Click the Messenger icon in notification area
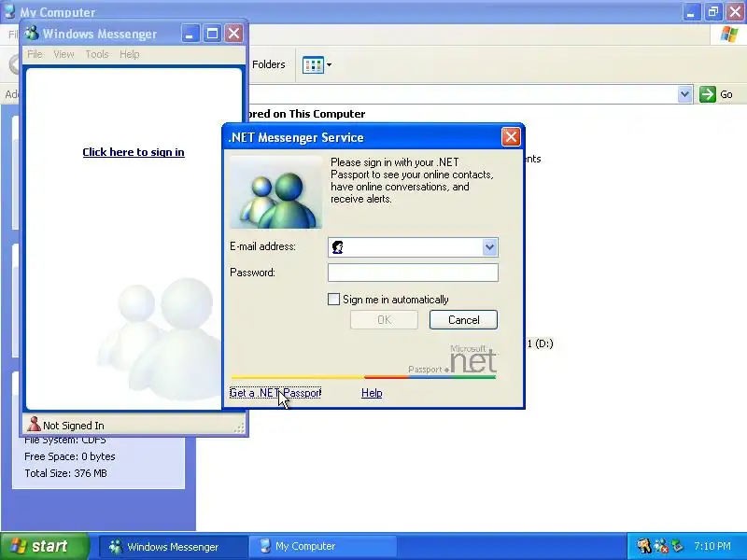The image size is (747, 560). point(661,546)
